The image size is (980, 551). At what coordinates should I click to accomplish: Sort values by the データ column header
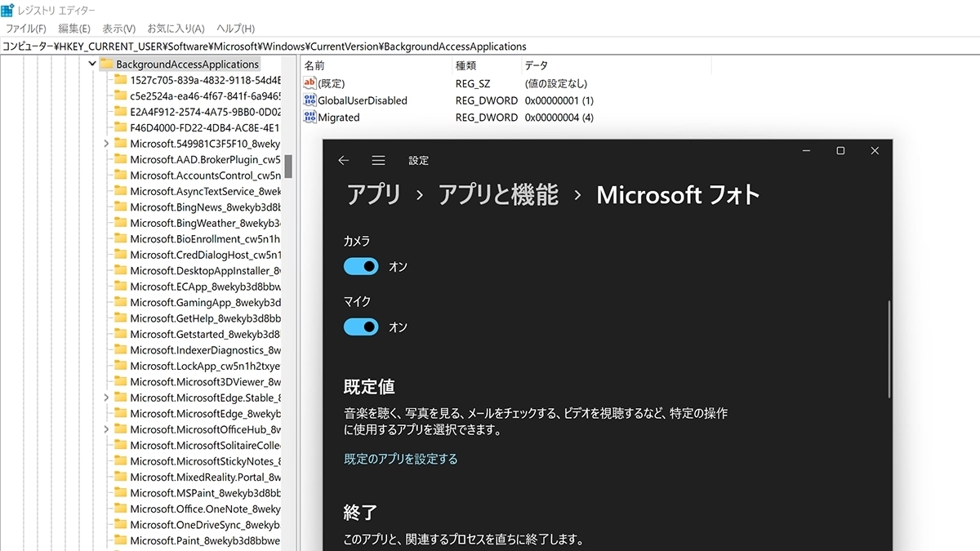point(537,65)
